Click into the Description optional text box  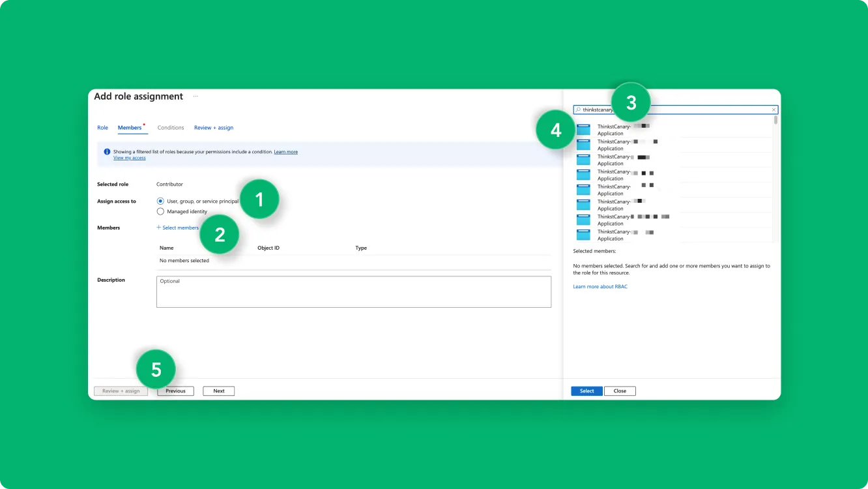pyautogui.click(x=353, y=291)
